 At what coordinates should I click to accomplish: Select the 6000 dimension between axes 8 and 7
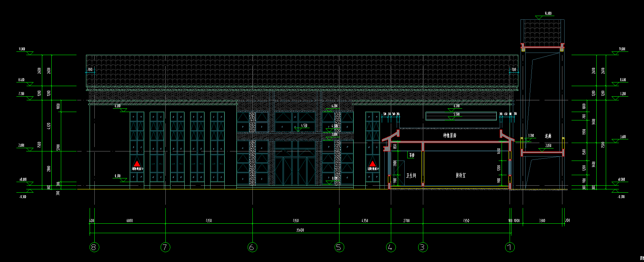[129, 221]
